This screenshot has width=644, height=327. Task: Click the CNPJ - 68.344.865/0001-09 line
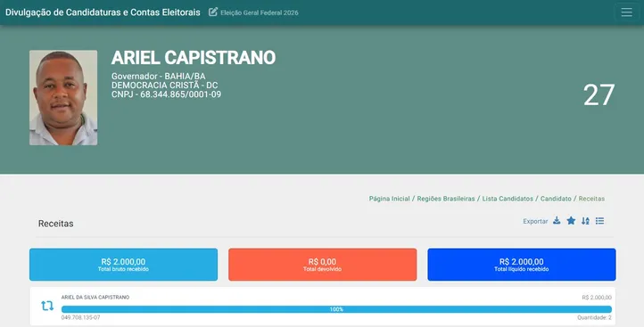click(166, 94)
